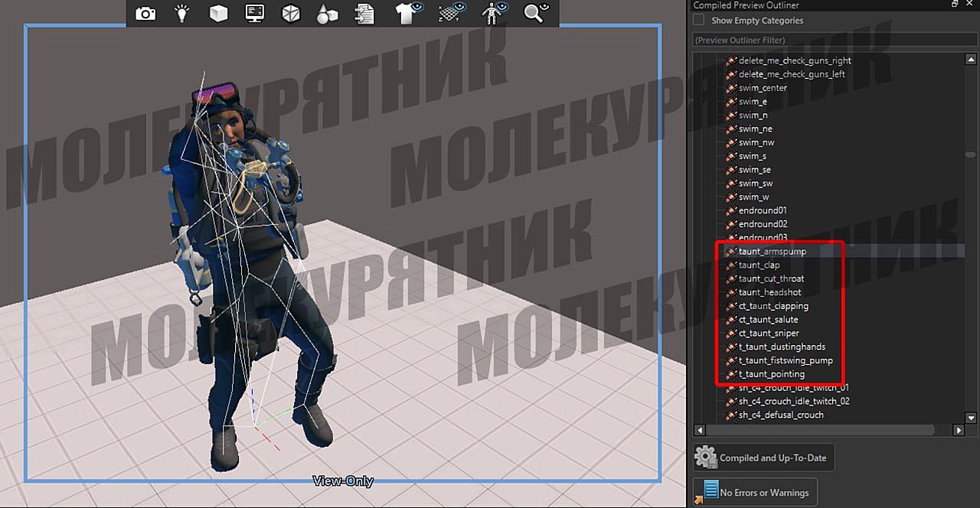Click the No Errors or Warnings button

click(x=755, y=492)
